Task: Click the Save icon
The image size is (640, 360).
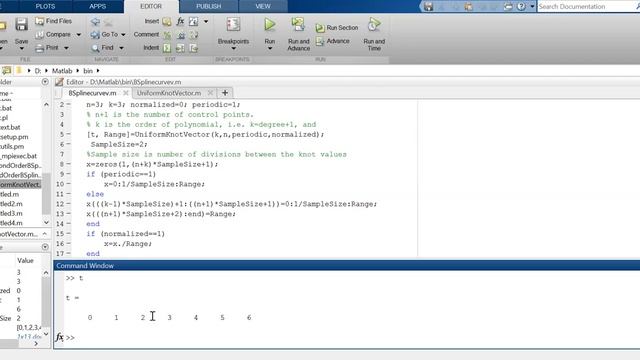Action: point(21,25)
